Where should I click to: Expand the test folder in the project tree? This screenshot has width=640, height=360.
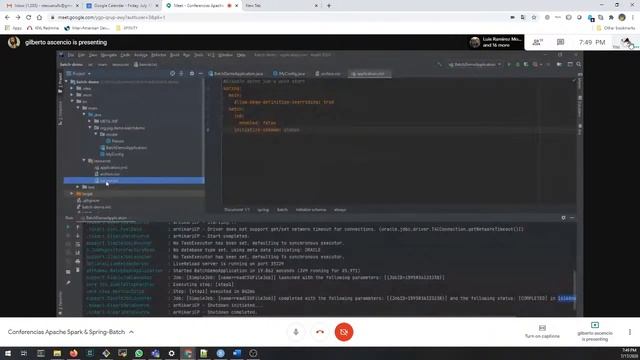pyautogui.click(x=78, y=187)
